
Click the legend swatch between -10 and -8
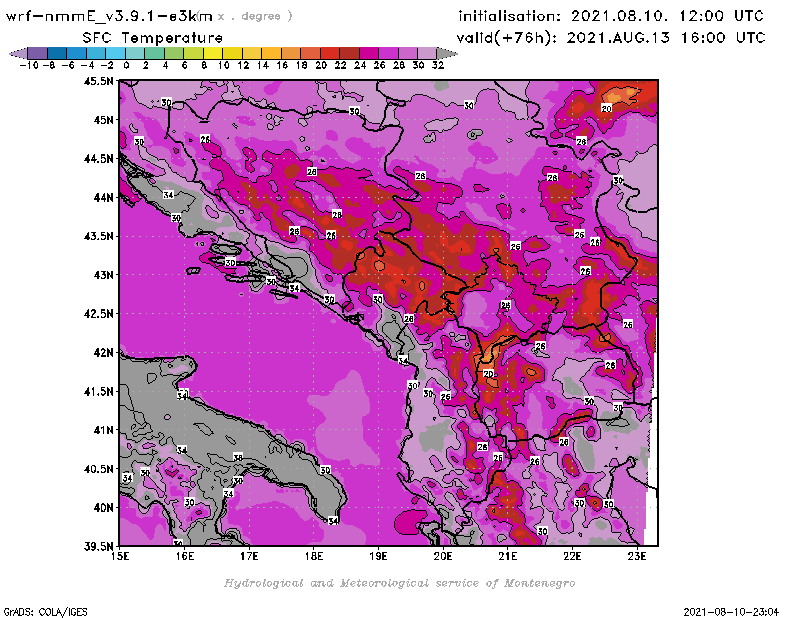(x=38, y=53)
